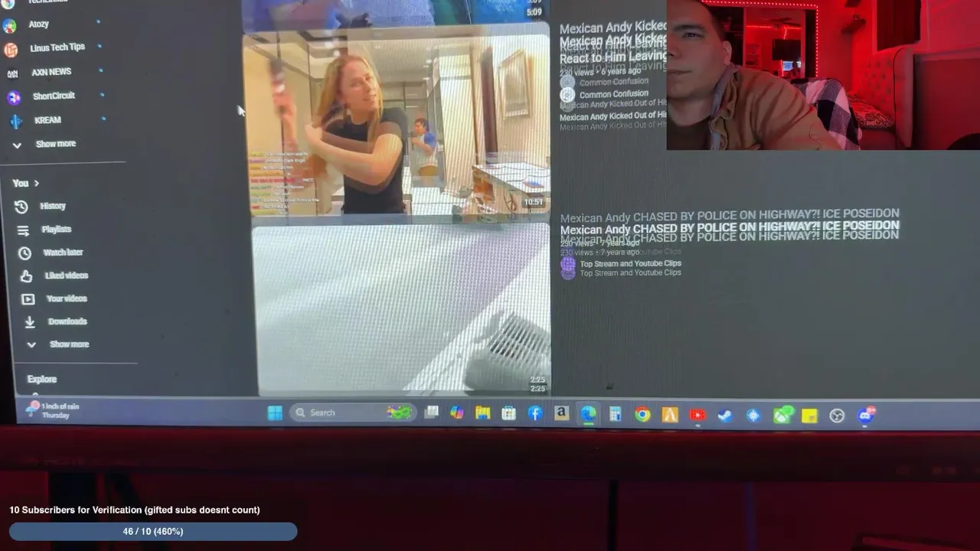This screenshot has width=980, height=551.
Task: Select Linus Tech Tips subscription label
Action: pyautogui.click(x=57, y=47)
